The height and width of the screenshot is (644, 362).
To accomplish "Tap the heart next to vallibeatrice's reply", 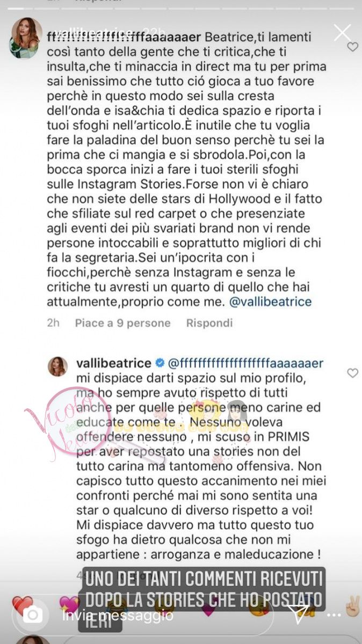I will (x=352, y=372).
